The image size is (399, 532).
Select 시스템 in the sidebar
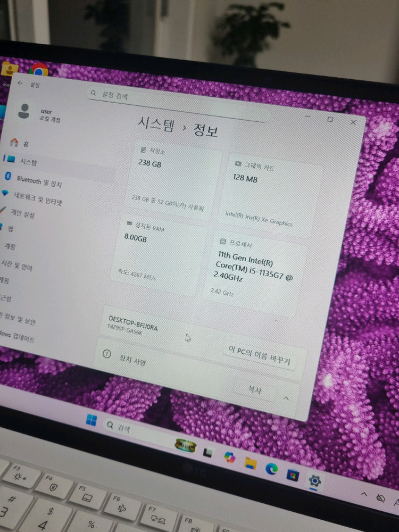pos(29,161)
